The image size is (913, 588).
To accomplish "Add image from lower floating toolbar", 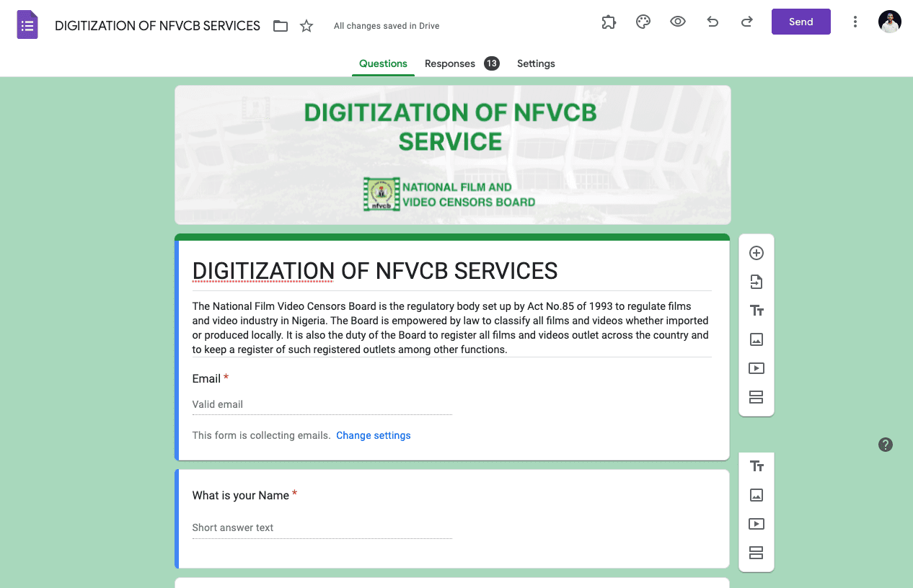I will (x=757, y=495).
